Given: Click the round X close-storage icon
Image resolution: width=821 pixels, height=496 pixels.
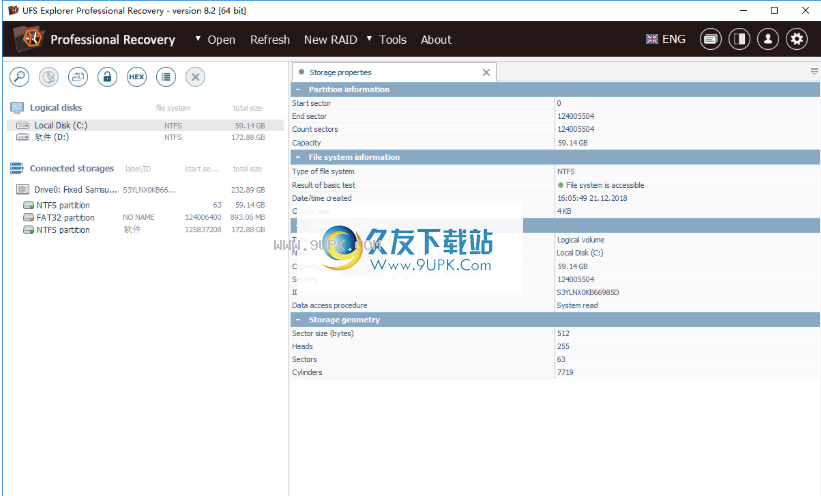Looking at the screenshot, I should click(x=195, y=77).
